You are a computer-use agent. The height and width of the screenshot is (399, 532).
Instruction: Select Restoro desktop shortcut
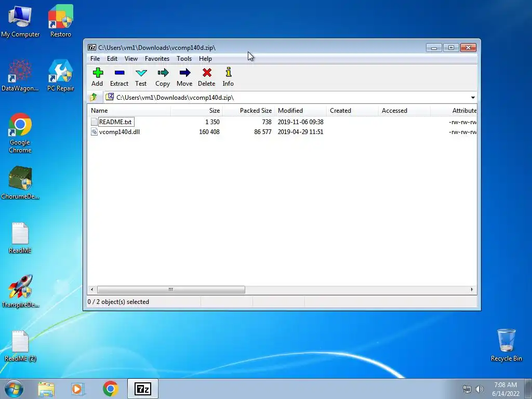[61, 21]
